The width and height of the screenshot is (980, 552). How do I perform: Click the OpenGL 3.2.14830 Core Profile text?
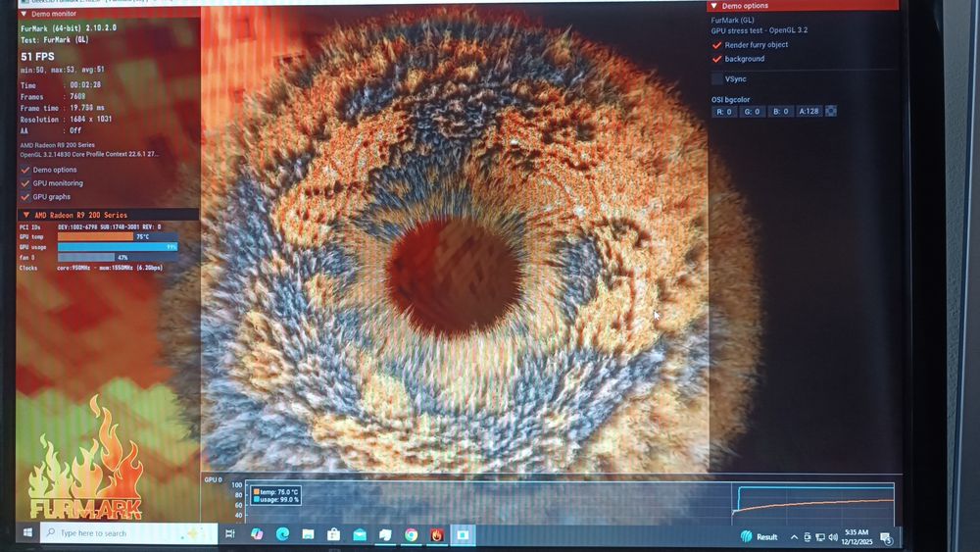coord(89,154)
